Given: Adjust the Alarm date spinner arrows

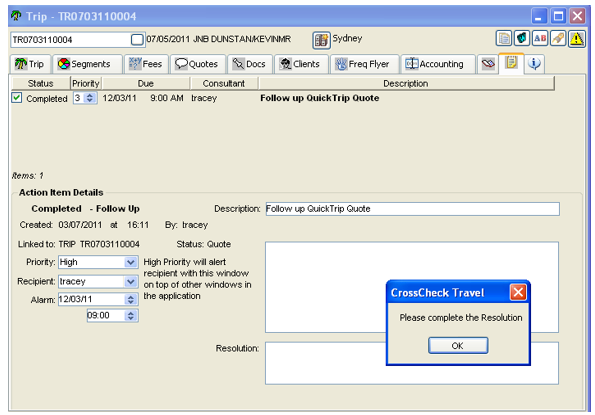Looking at the screenshot, I should pyautogui.click(x=131, y=299).
